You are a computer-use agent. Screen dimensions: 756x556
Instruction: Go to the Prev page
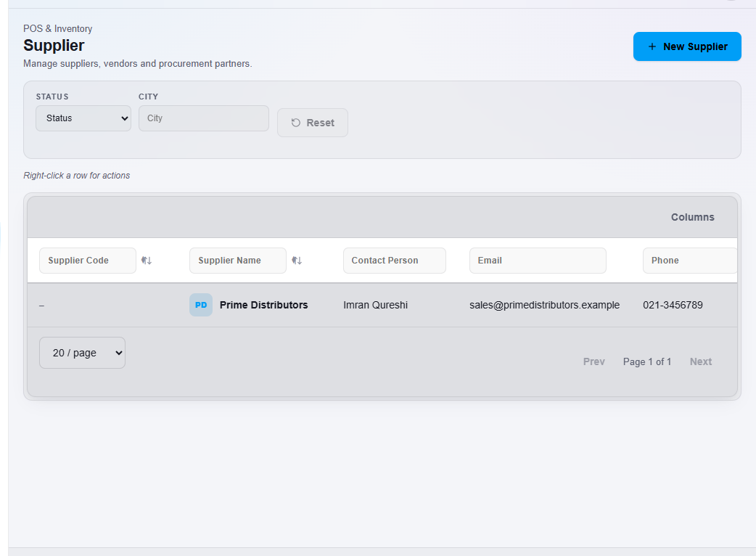594,361
